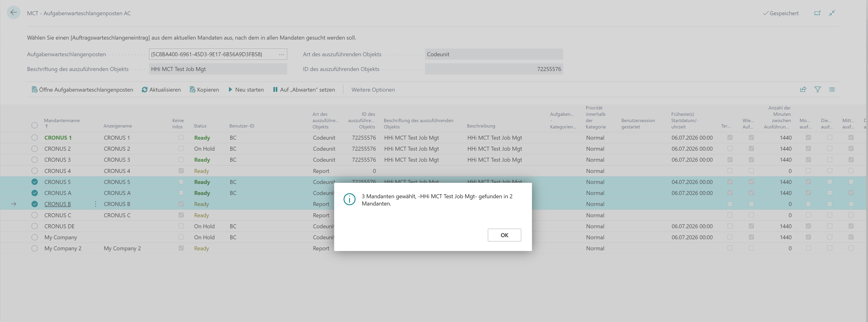Click the collapse page arrows icon
The image size is (868, 322).
coord(832,13)
